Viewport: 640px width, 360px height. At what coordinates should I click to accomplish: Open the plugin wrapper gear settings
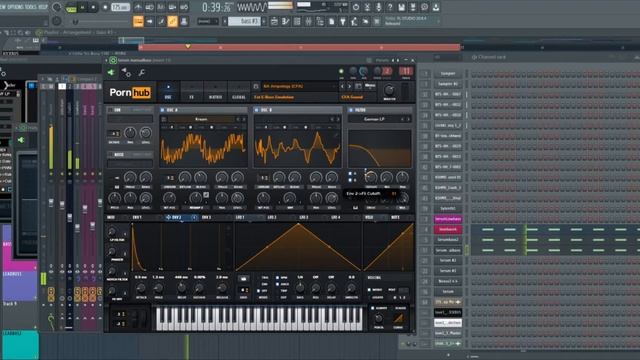point(126,73)
